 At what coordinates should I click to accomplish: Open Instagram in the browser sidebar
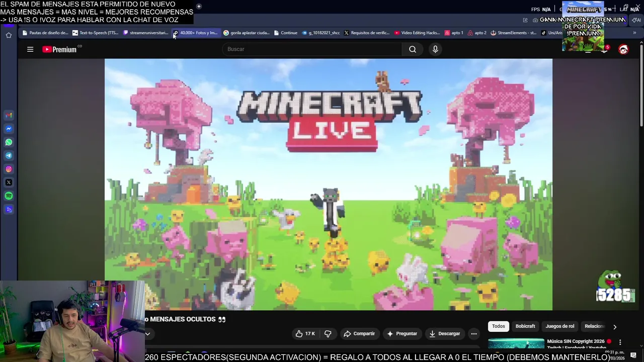[9, 169]
